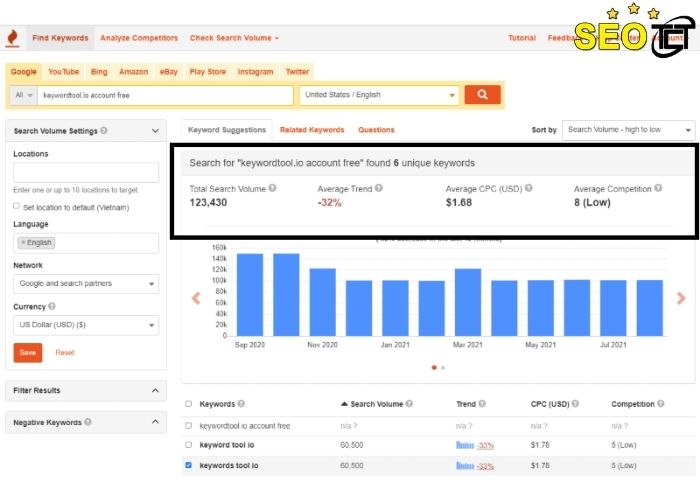Select first chart pagination dot
Image resolution: width=700 pixels, height=500 pixels.
(x=434, y=367)
